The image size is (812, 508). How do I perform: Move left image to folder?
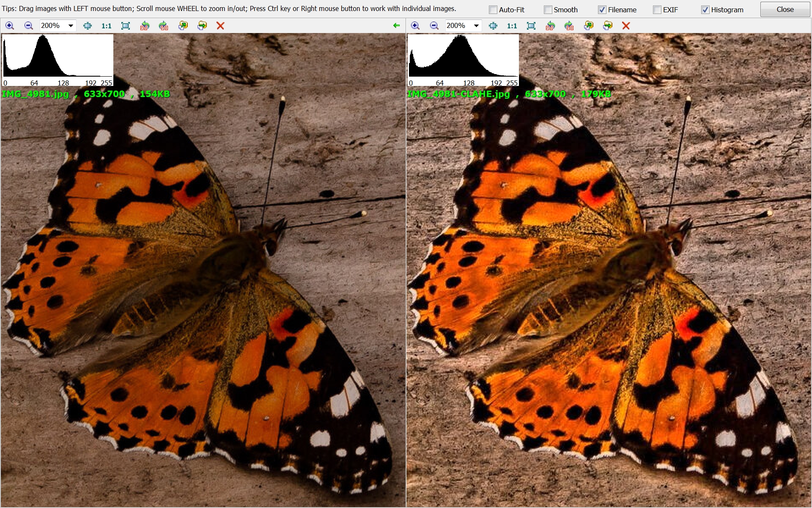(202, 26)
